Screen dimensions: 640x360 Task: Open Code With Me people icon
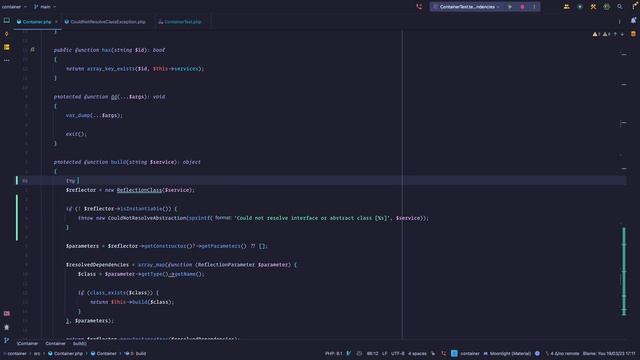(x=567, y=7)
